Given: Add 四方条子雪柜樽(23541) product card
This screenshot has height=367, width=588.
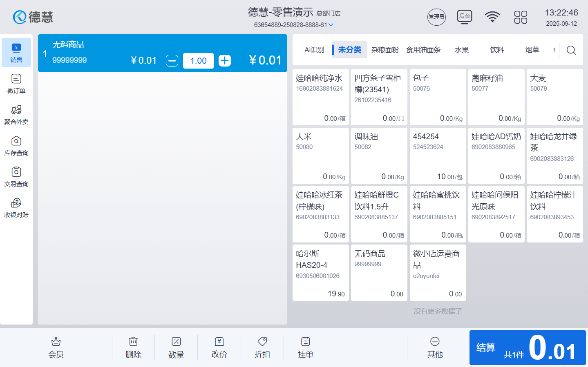Looking at the screenshot, I should click(379, 97).
